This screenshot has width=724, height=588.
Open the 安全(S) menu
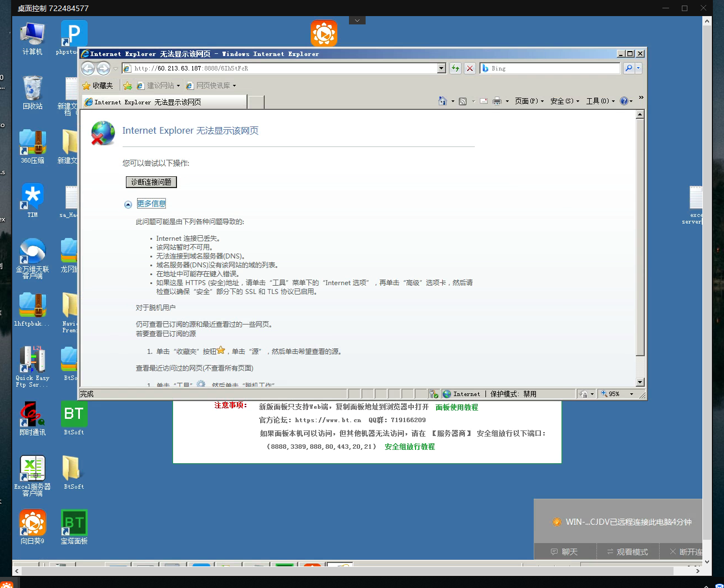(565, 101)
